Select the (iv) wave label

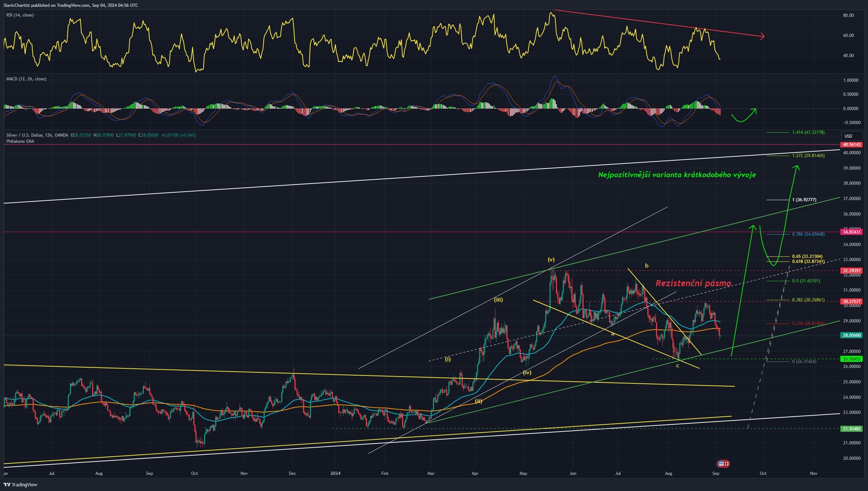527,373
